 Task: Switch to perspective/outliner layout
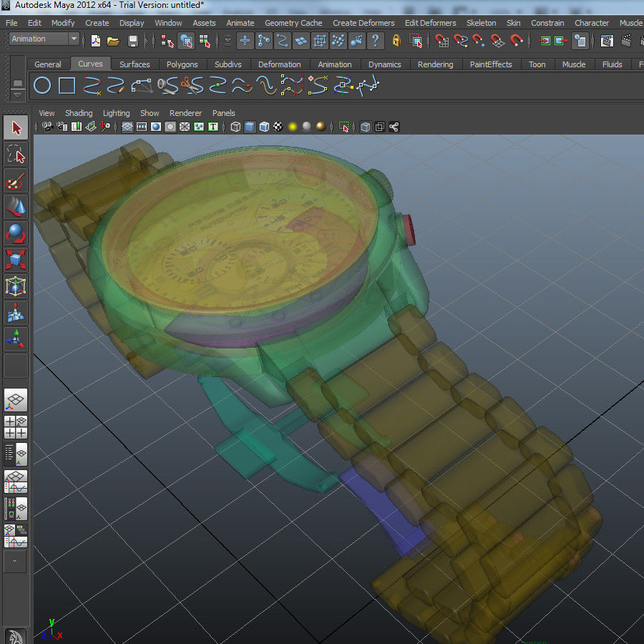(x=16, y=454)
